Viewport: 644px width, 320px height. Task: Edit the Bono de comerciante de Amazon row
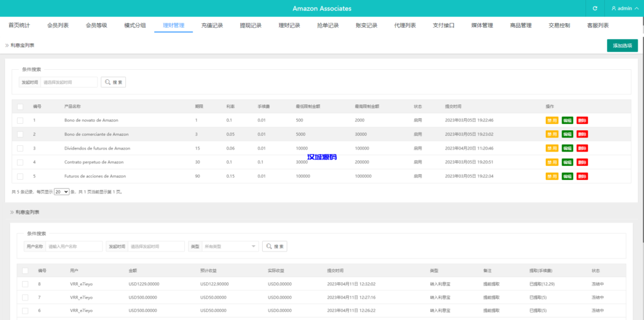[567, 134]
